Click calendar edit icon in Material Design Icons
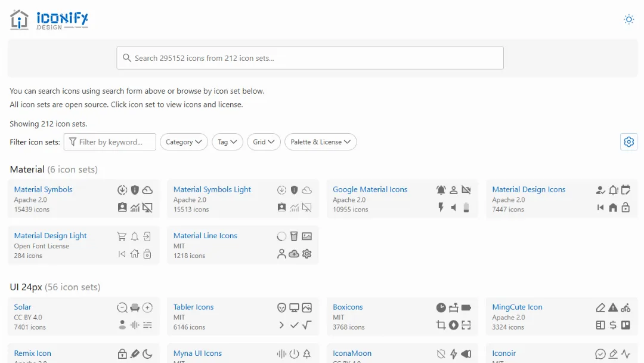The width and height of the screenshot is (644, 363). (626, 190)
